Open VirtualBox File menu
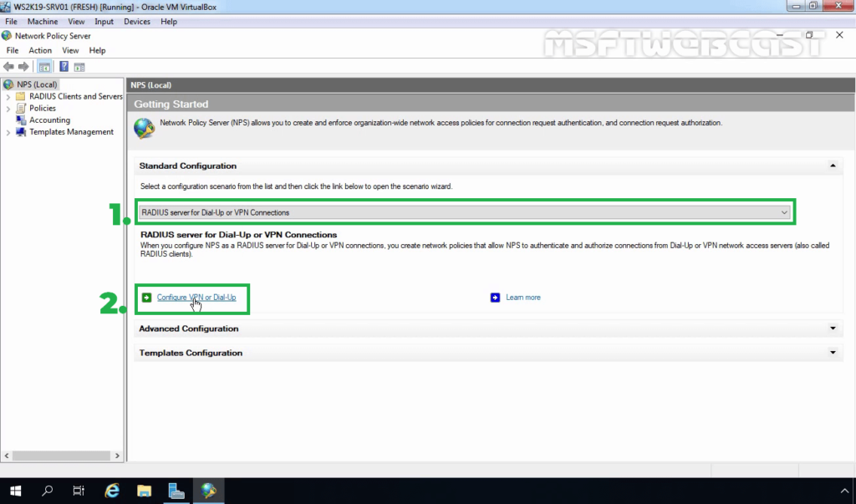The height and width of the screenshot is (504, 856). pyautogui.click(x=11, y=21)
